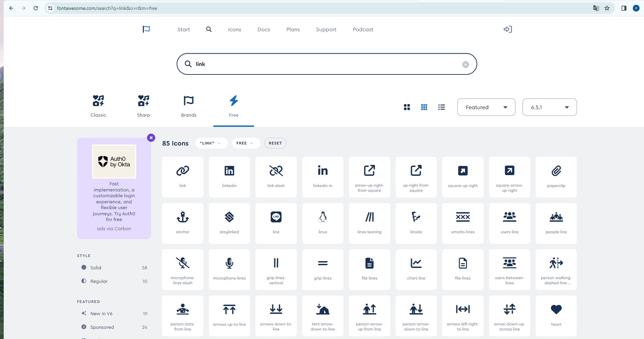Screen dimensions: 644x339
Task: Remove the "LINK" filter chip
Action: pyautogui.click(x=219, y=143)
